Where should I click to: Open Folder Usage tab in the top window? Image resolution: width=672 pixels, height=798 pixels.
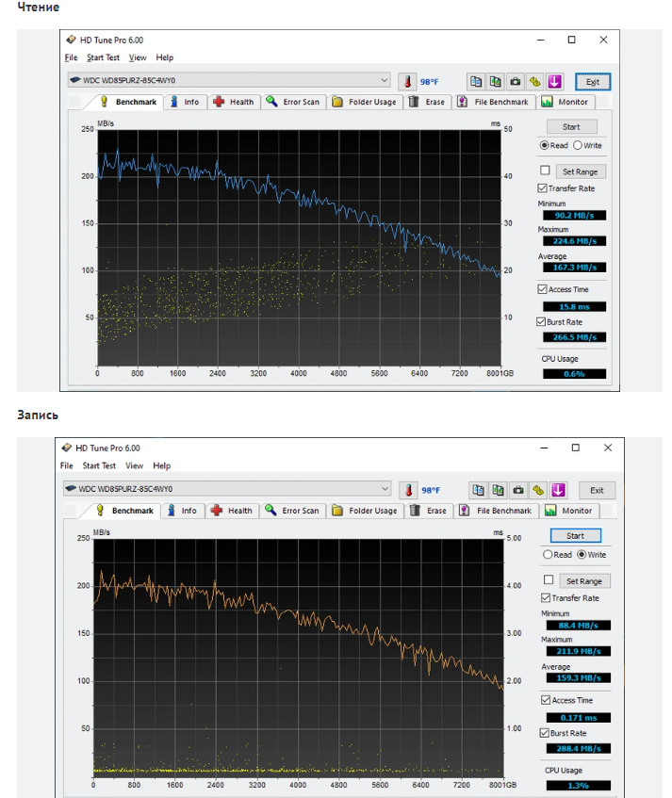tap(365, 102)
